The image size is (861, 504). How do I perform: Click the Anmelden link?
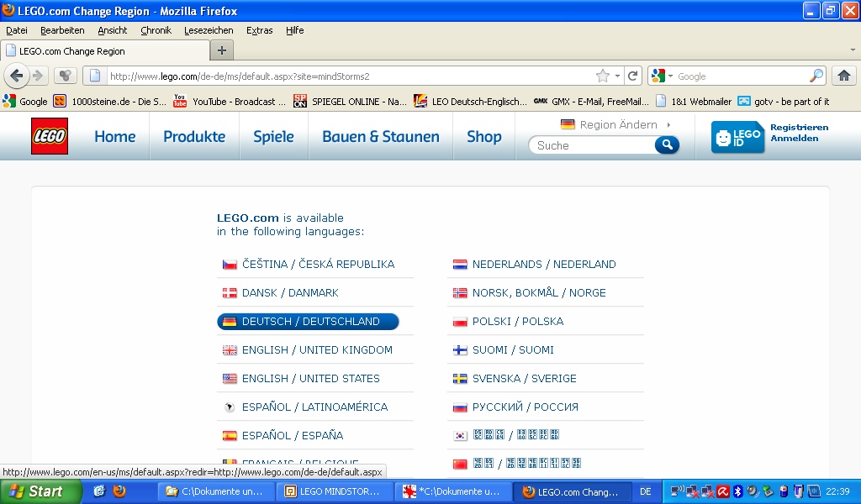[x=794, y=139]
